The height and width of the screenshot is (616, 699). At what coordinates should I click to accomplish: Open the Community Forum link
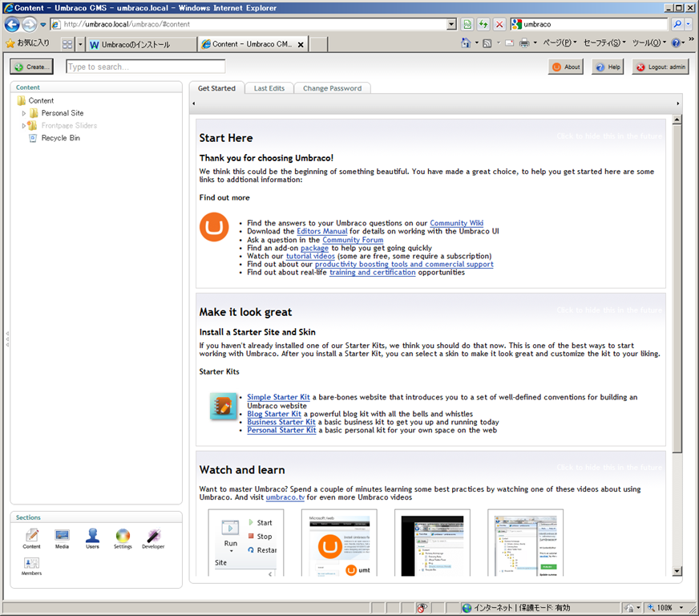tap(353, 240)
